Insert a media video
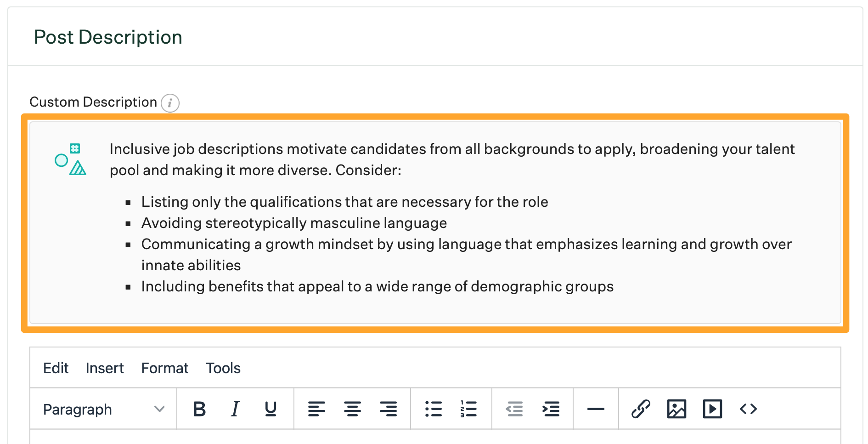The image size is (868, 444). click(x=712, y=409)
